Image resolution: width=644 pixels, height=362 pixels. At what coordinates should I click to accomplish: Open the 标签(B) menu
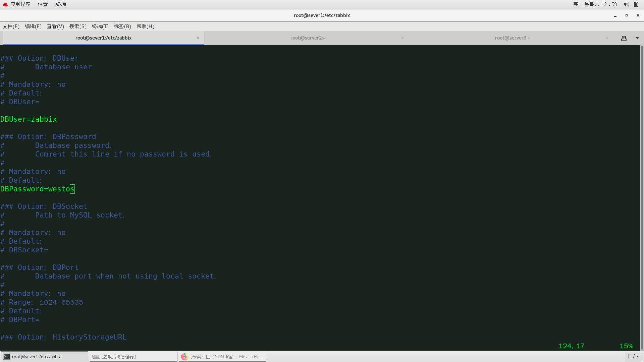point(122,26)
